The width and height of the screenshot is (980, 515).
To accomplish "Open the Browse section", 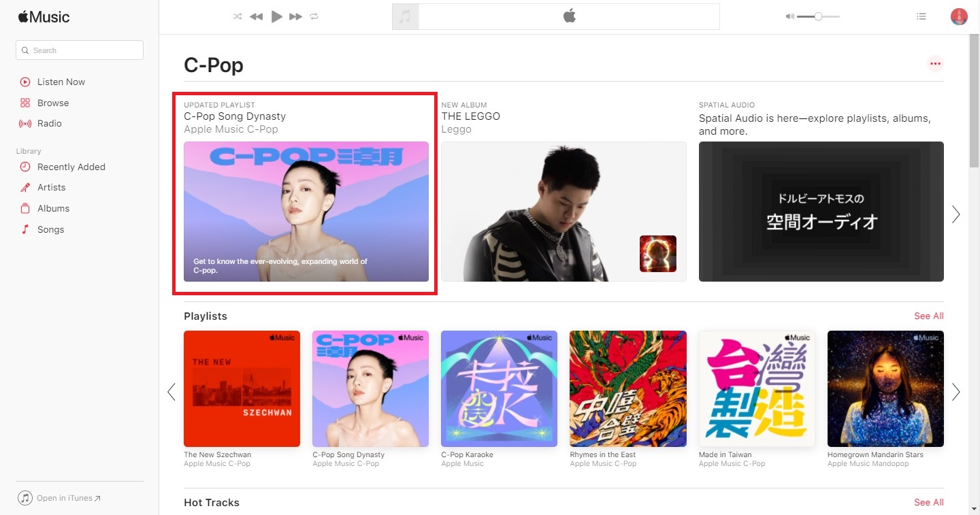I will click(x=53, y=103).
